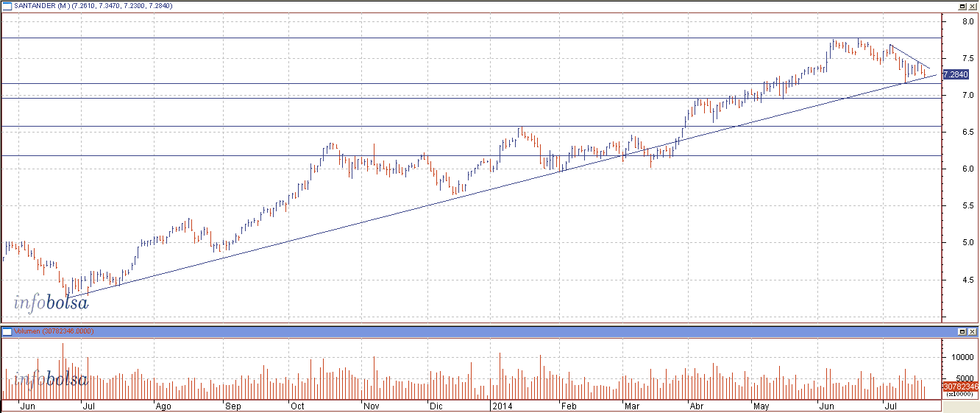Click the SANTANDER price panel window icon
This screenshot has width=980, height=413.
pos(7,6)
